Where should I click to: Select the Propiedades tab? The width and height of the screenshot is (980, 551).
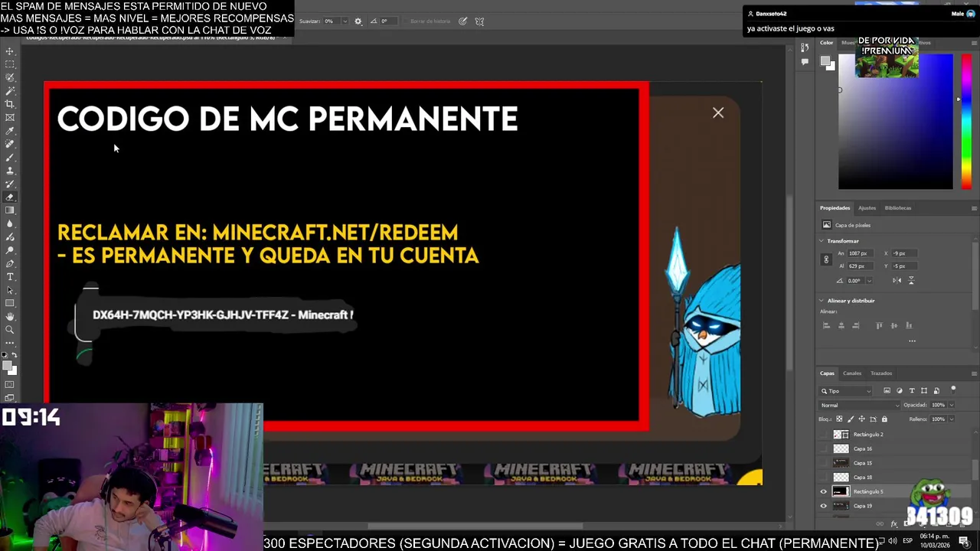coord(835,208)
